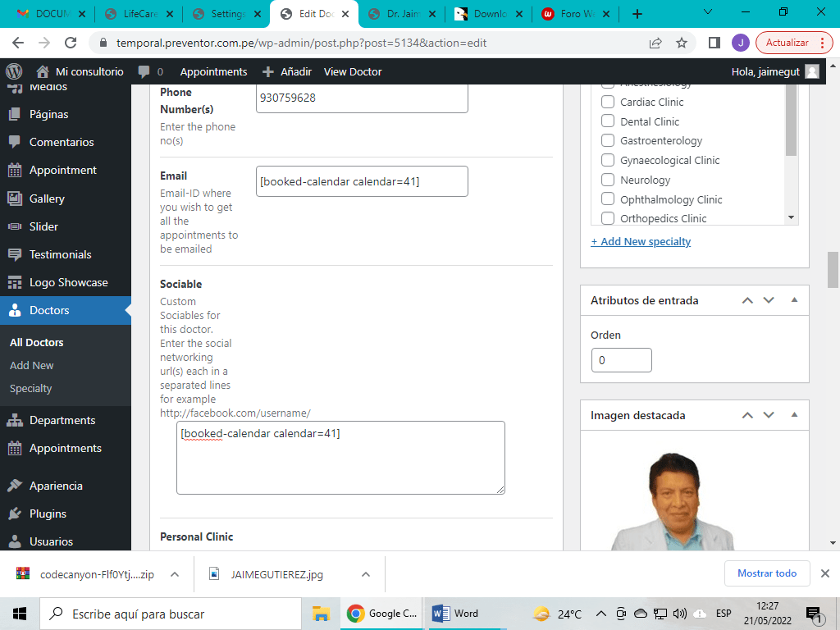840x630 pixels.
Task: Open Windows notification center
Action: pos(814,614)
